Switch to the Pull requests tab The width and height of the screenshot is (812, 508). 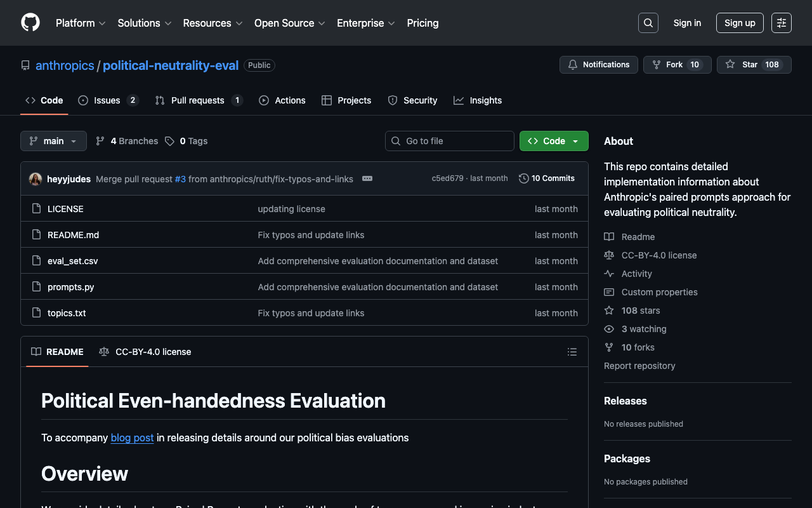pyautogui.click(x=198, y=100)
